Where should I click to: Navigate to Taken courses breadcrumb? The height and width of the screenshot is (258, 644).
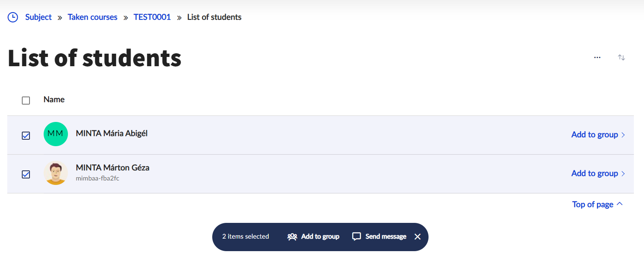click(93, 17)
